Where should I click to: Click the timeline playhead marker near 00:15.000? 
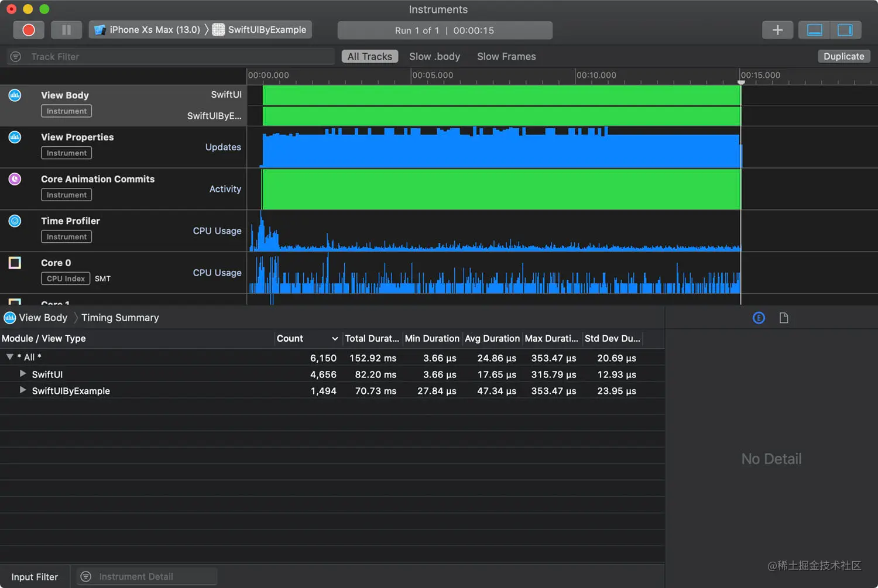pos(741,82)
